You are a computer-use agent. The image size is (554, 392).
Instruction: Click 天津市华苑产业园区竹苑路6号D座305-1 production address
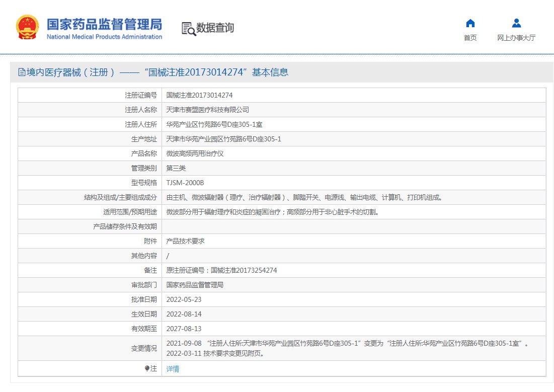click(x=224, y=139)
